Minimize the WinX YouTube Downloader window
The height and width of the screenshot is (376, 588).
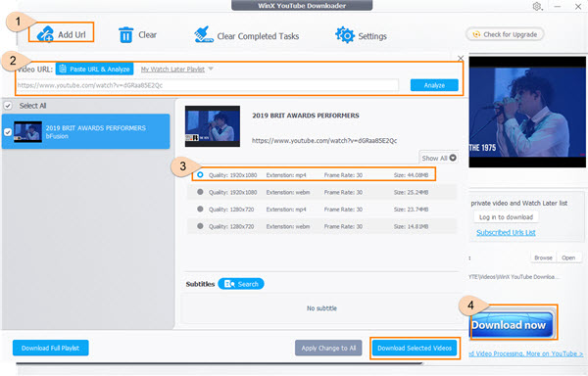point(558,7)
